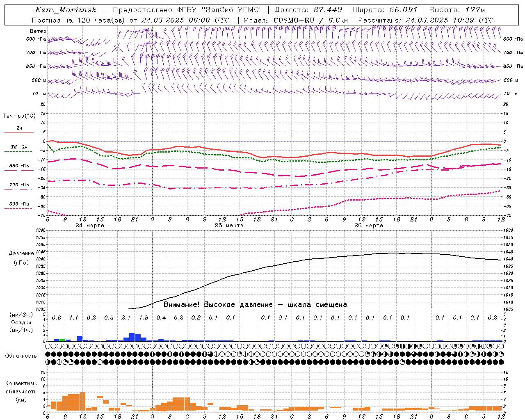Click the 25 марта date label
This screenshot has height=420, width=525.
(230, 226)
